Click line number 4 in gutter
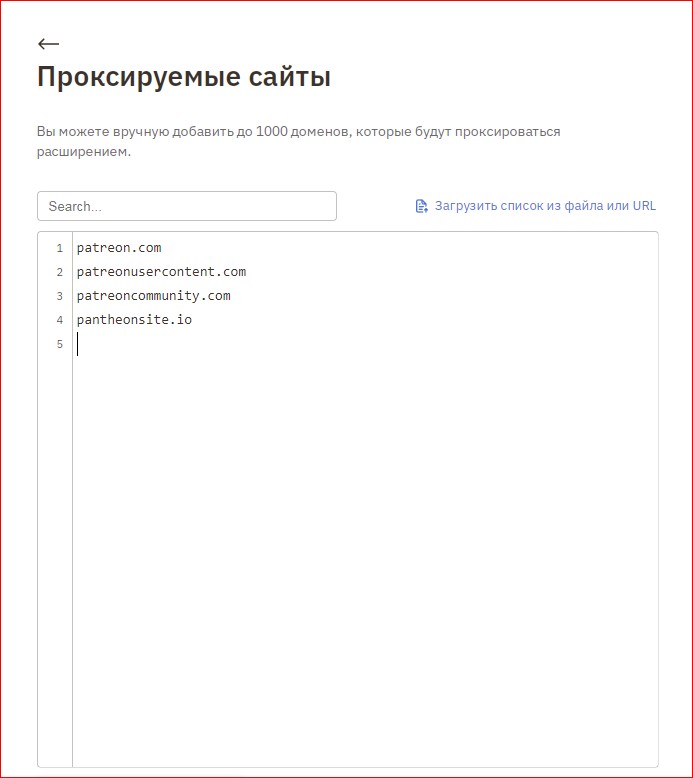The image size is (693, 778). pyautogui.click(x=59, y=320)
